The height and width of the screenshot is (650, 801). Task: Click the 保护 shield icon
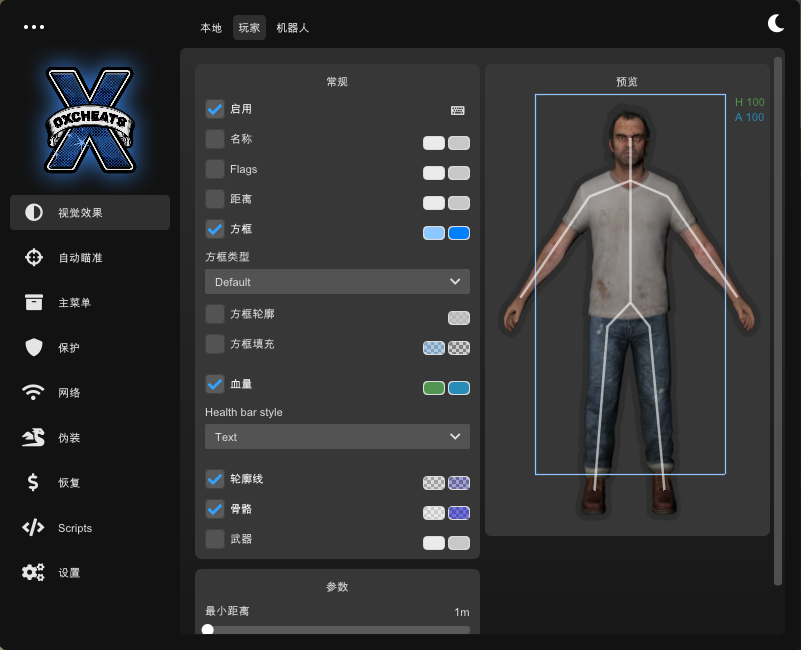[34, 347]
